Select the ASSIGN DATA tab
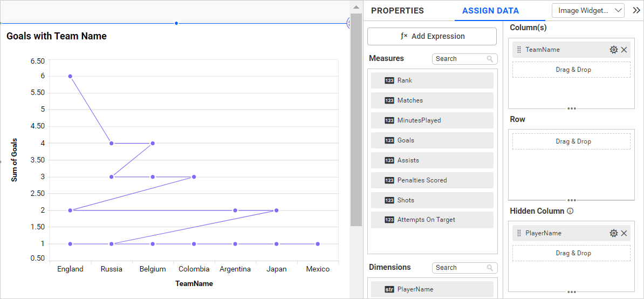 coord(490,11)
